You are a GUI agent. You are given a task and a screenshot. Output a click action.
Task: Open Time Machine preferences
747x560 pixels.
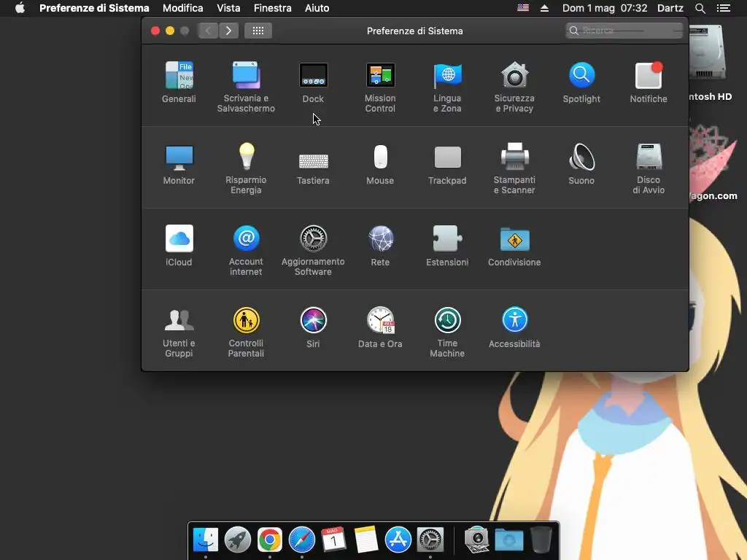pos(447,332)
